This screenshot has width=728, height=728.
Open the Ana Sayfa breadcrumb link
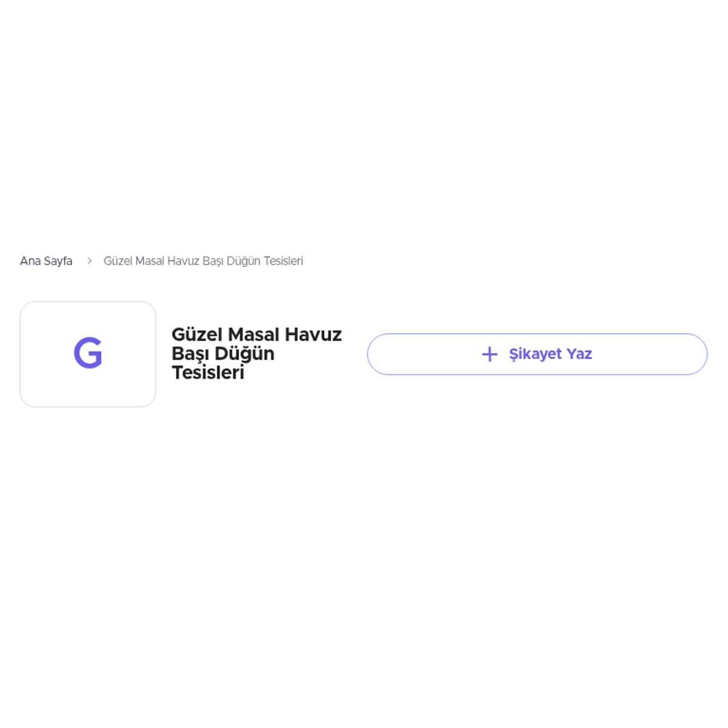pos(46,261)
